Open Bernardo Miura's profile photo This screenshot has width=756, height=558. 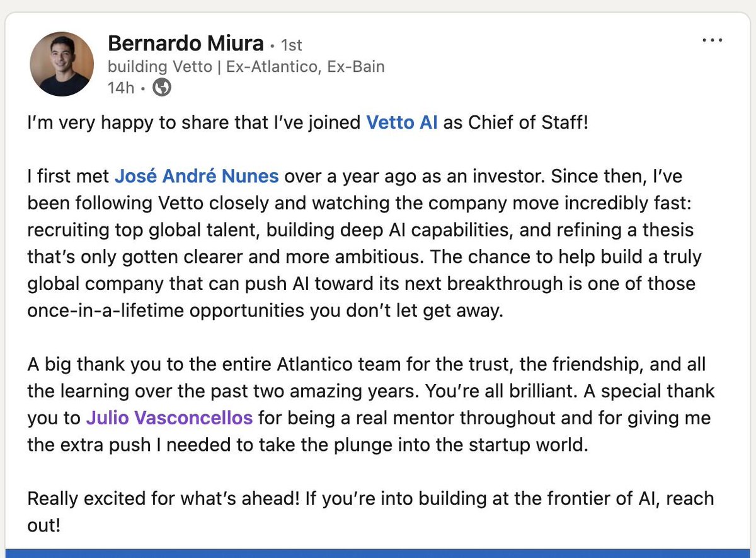[x=62, y=65]
